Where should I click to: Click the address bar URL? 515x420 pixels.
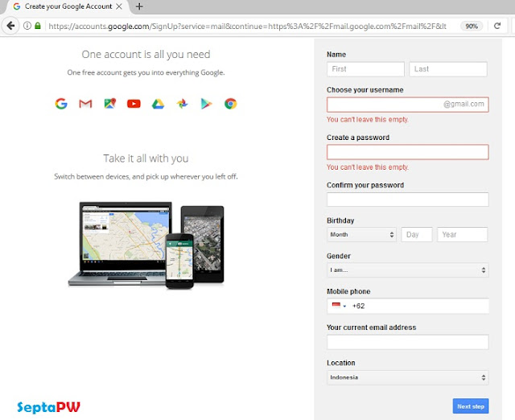[247, 27]
